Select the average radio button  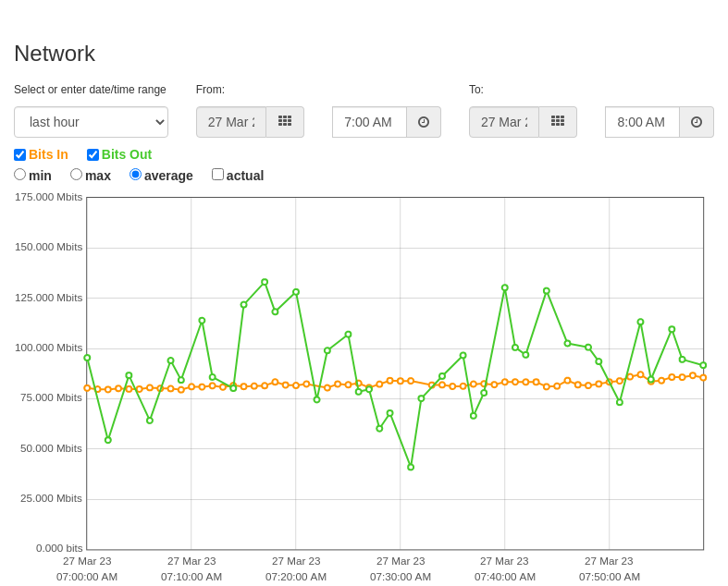coord(135,175)
